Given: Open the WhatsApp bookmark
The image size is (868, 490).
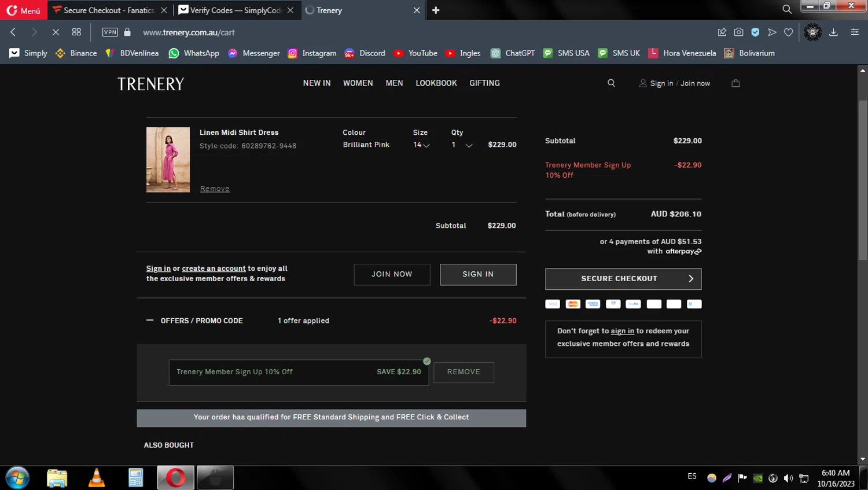Looking at the screenshot, I should click(x=194, y=53).
